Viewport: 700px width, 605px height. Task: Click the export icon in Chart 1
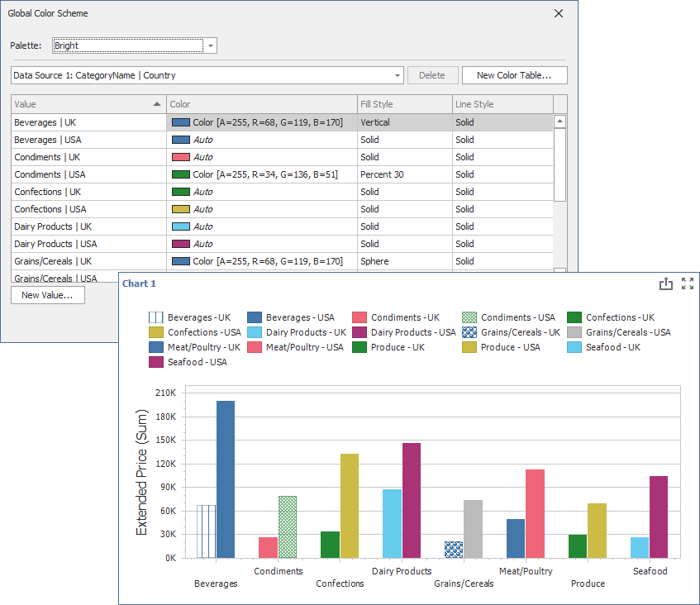tap(665, 283)
